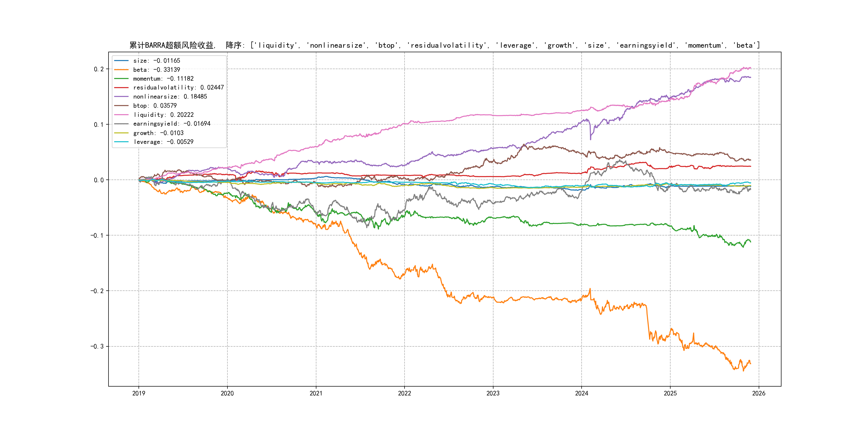Image resolution: width=868 pixels, height=434 pixels.
Task: Click the leverage: -0.00529 legend label
Action: (163, 142)
